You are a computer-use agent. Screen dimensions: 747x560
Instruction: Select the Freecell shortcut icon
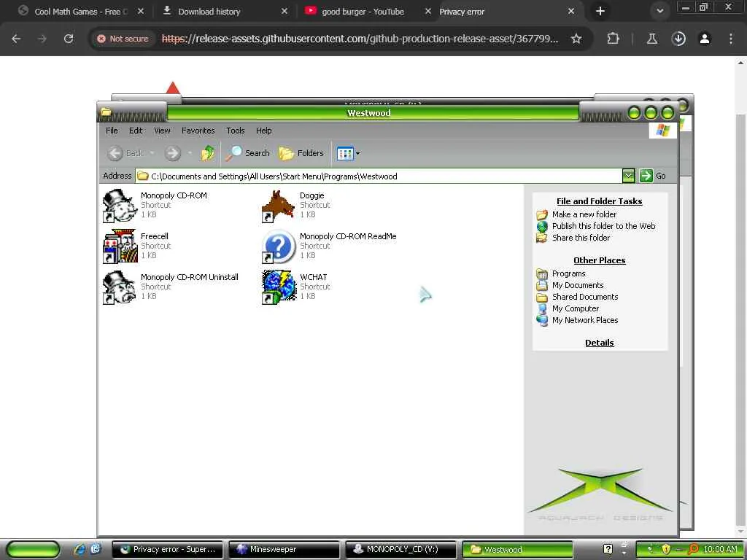click(x=120, y=246)
